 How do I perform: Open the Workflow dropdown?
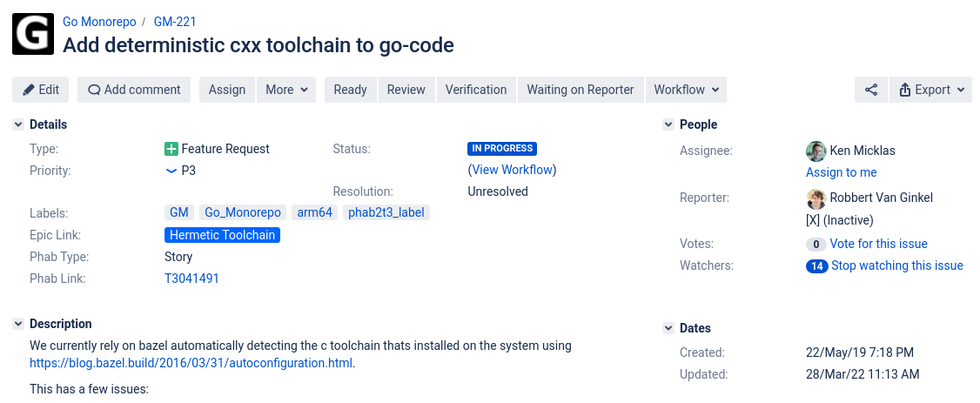tap(686, 90)
